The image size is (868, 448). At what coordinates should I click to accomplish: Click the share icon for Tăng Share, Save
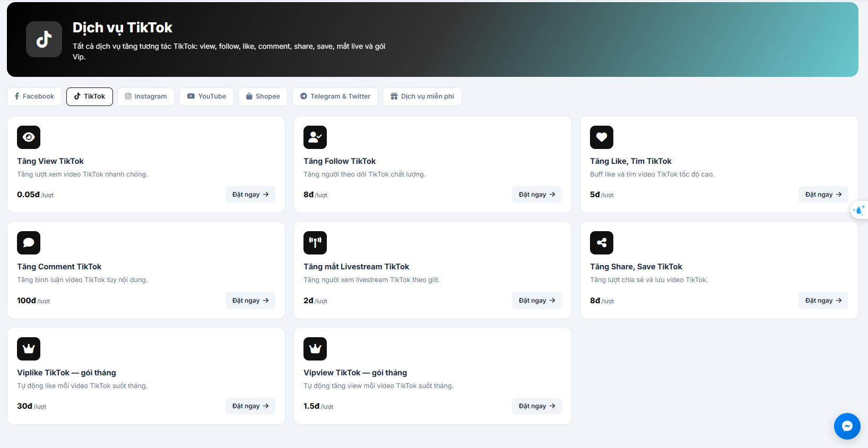(x=602, y=243)
